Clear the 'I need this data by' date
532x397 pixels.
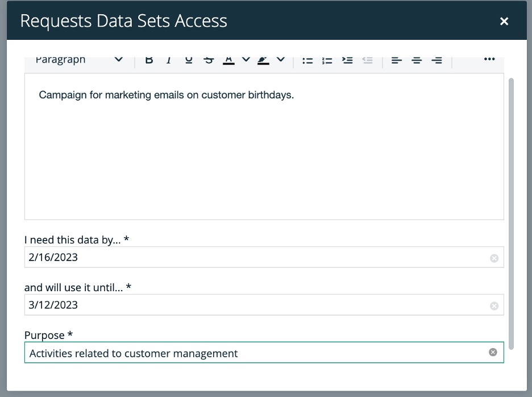pos(494,258)
